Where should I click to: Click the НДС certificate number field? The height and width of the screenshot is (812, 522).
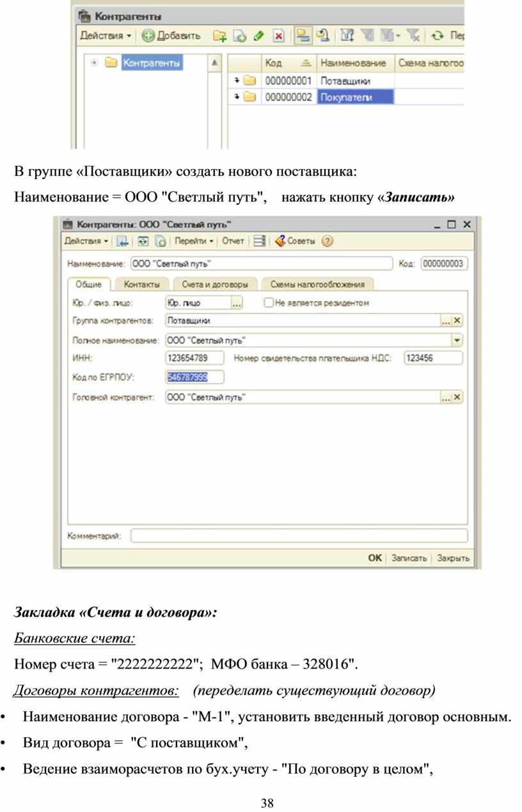click(x=433, y=358)
